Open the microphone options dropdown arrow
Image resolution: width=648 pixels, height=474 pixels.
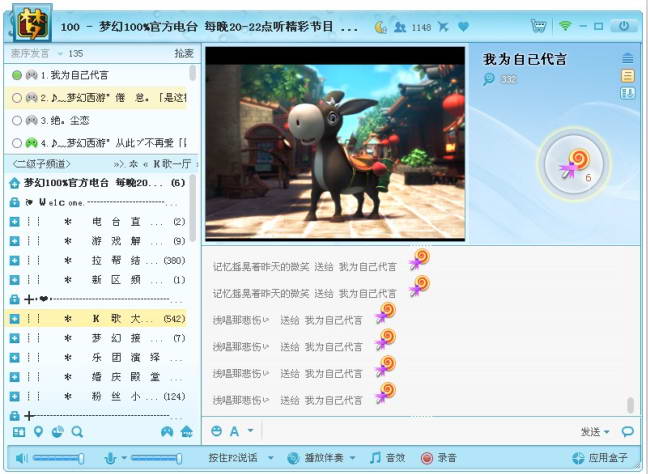[x=124, y=458]
